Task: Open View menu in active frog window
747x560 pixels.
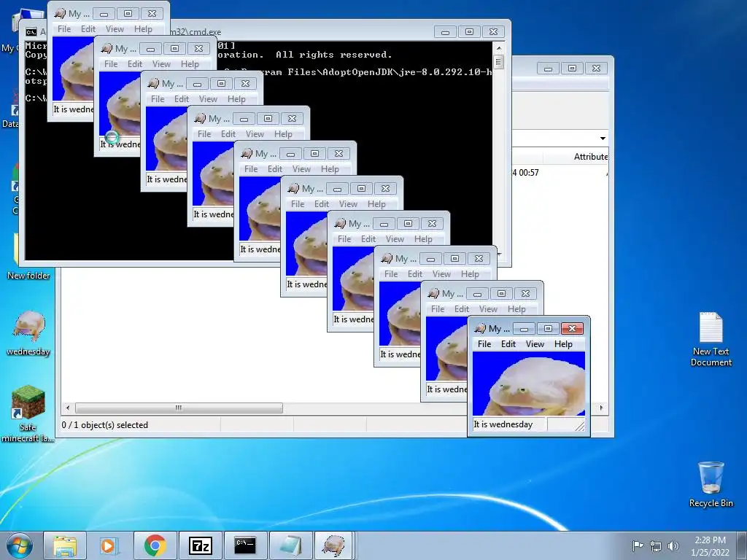Action: point(535,344)
